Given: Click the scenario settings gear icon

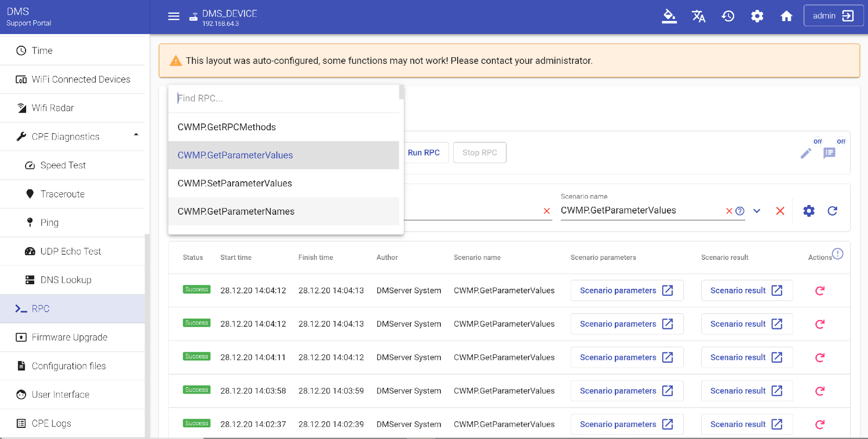Looking at the screenshot, I should pos(809,211).
